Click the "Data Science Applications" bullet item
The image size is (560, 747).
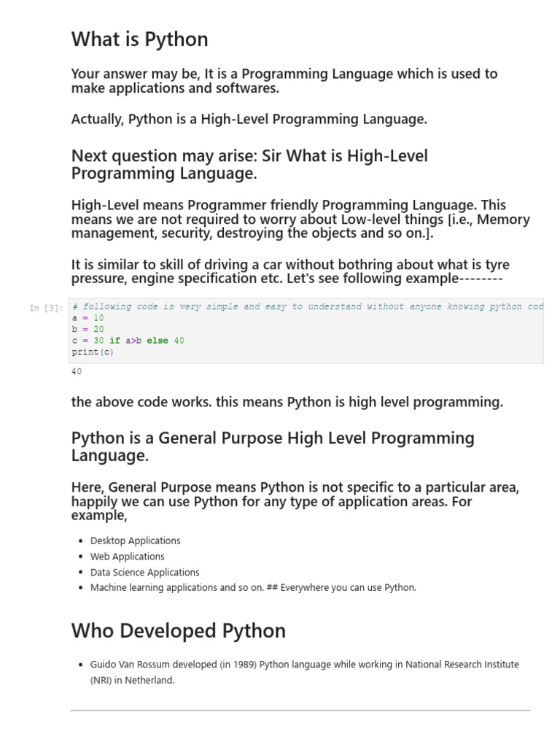[144, 573]
